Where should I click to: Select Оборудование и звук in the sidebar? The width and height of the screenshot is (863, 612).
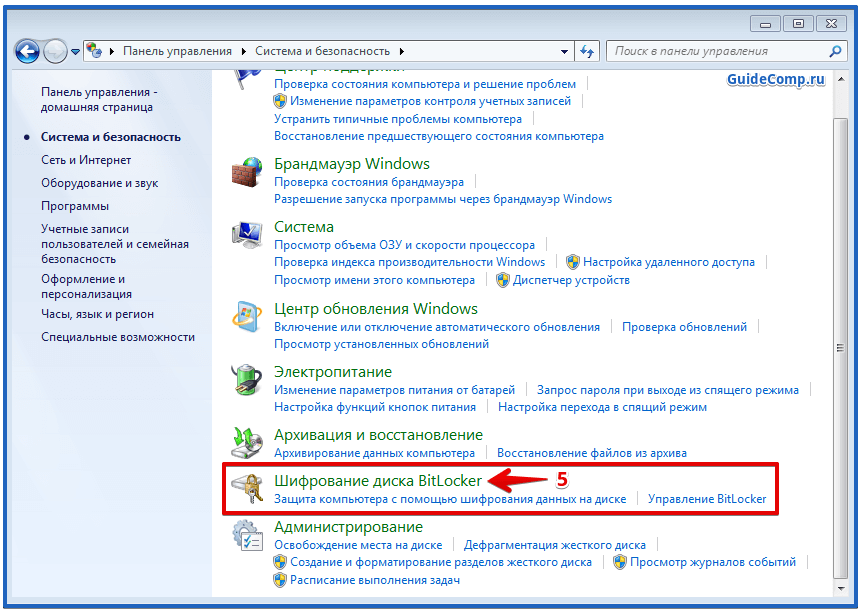99,183
